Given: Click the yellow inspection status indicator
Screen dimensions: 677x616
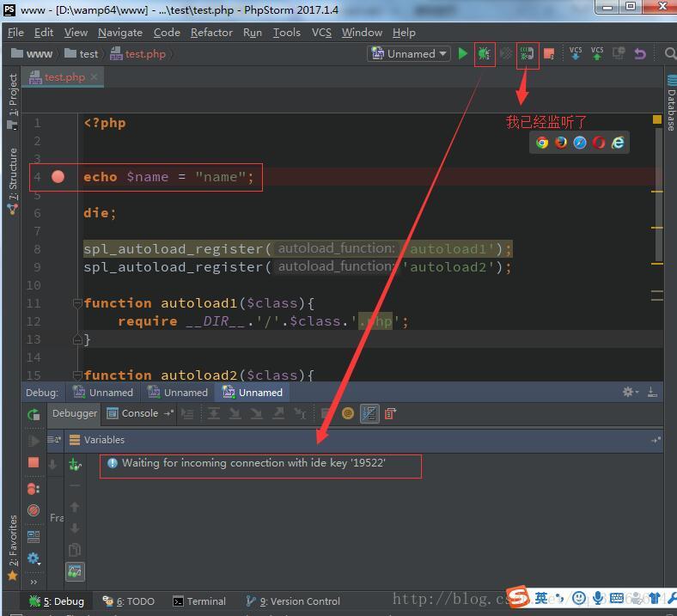Looking at the screenshot, I should (x=657, y=119).
